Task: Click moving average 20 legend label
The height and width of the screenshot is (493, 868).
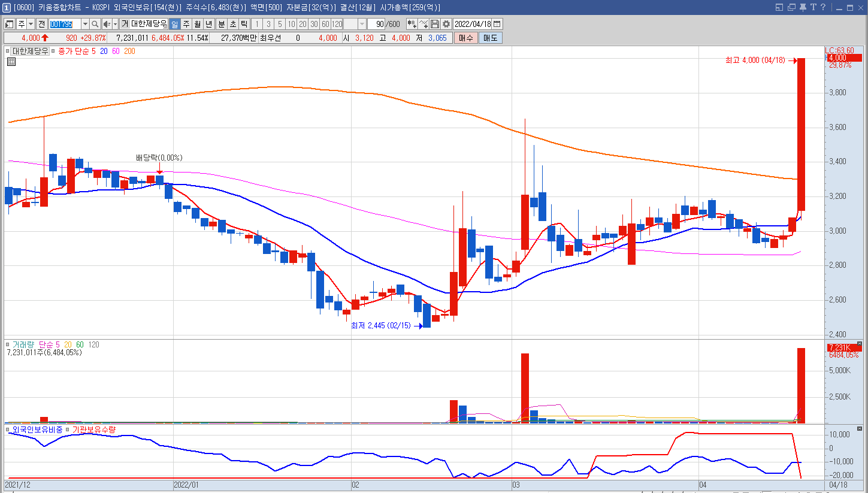Action: click(104, 51)
